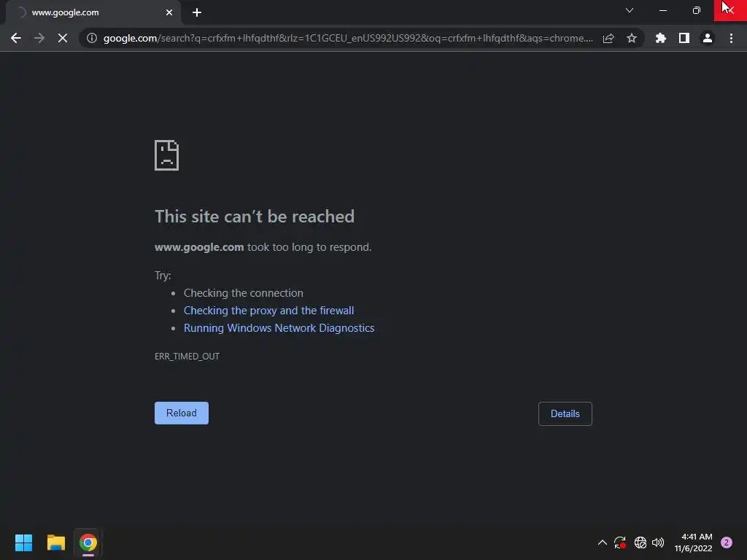The height and width of the screenshot is (560, 747).
Task: Minimize the Chrome window
Action: (662, 10)
